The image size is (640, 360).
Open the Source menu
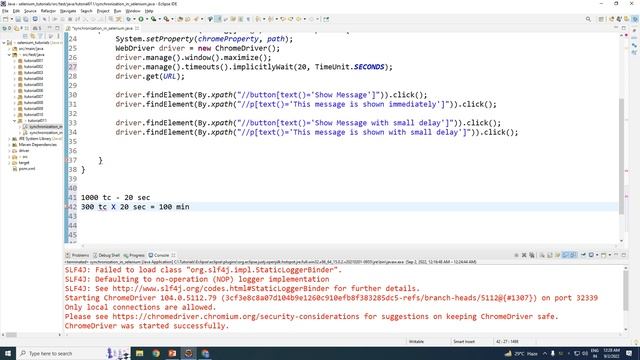[30, 11]
